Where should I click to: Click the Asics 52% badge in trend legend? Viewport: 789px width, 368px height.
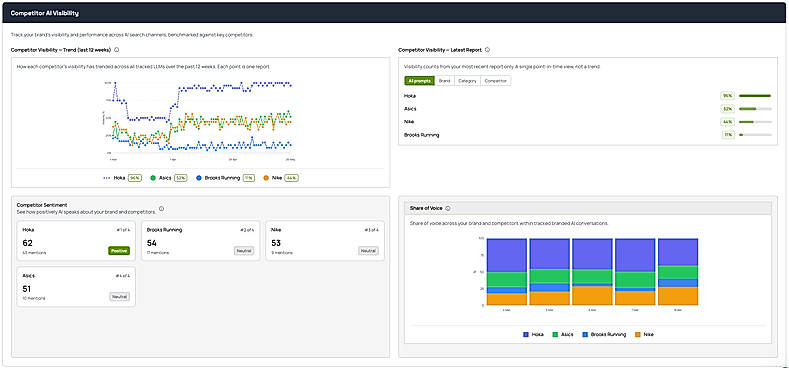(181, 178)
